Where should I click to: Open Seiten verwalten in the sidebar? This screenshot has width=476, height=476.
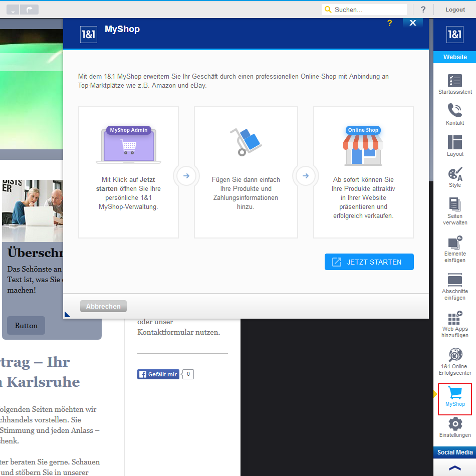pyautogui.click(x=455, y=210)
